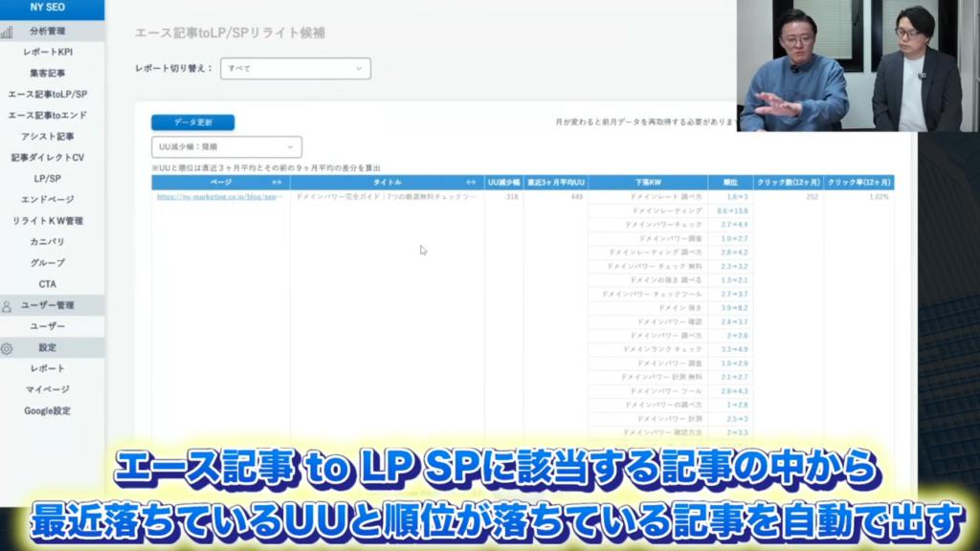The image size is (980, 551).
Task: Click the 設定 gear icon
Action: [8, 348]
